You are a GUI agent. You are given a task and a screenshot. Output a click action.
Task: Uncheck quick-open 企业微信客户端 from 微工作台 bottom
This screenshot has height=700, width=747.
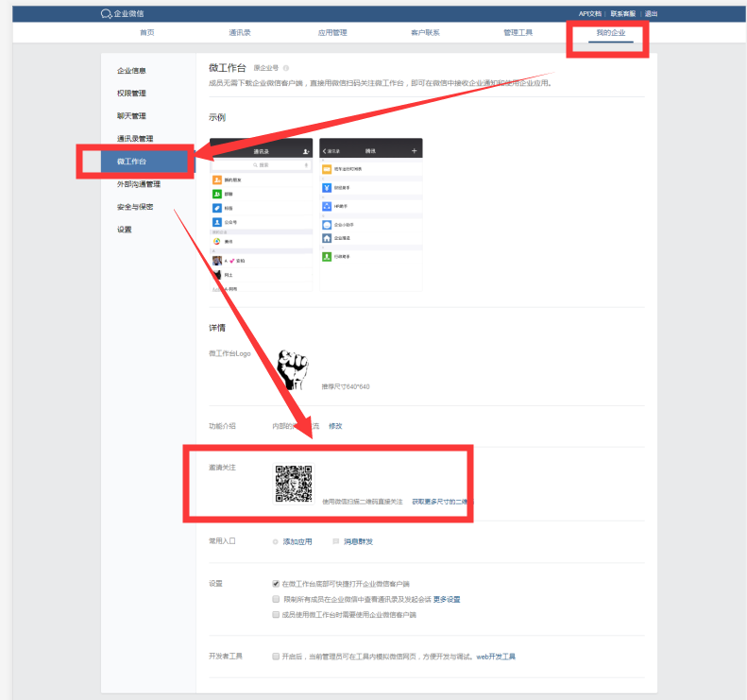276,584
